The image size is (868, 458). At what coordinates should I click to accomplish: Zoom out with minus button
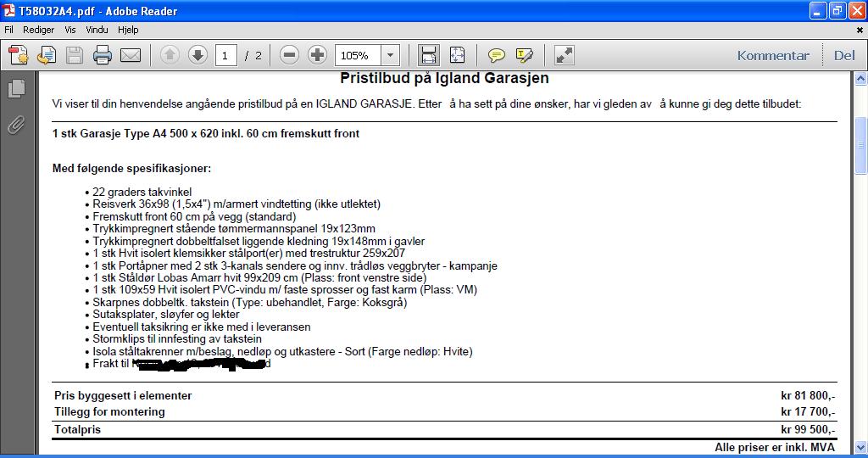(290, 56)
